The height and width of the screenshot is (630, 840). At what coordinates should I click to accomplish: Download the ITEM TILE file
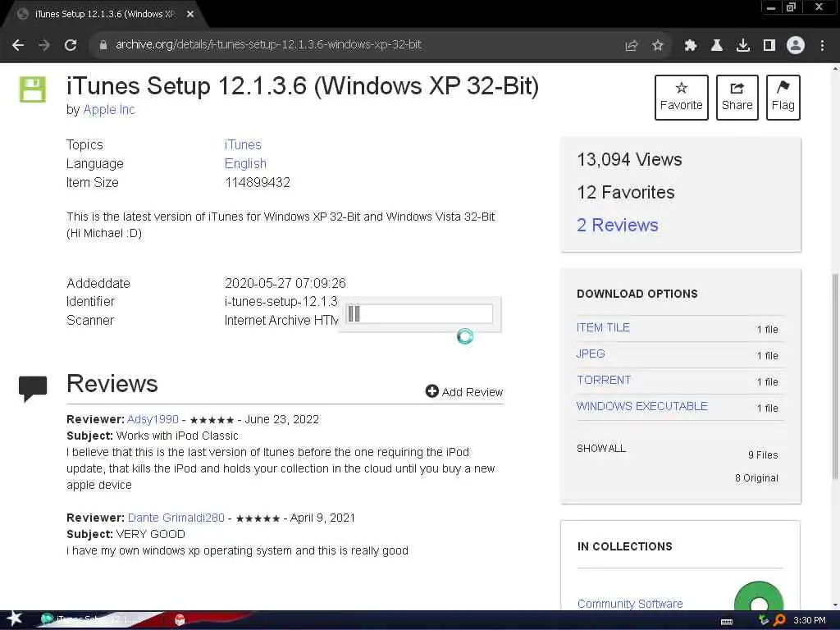pyautogui.click(x=603, y=327)
